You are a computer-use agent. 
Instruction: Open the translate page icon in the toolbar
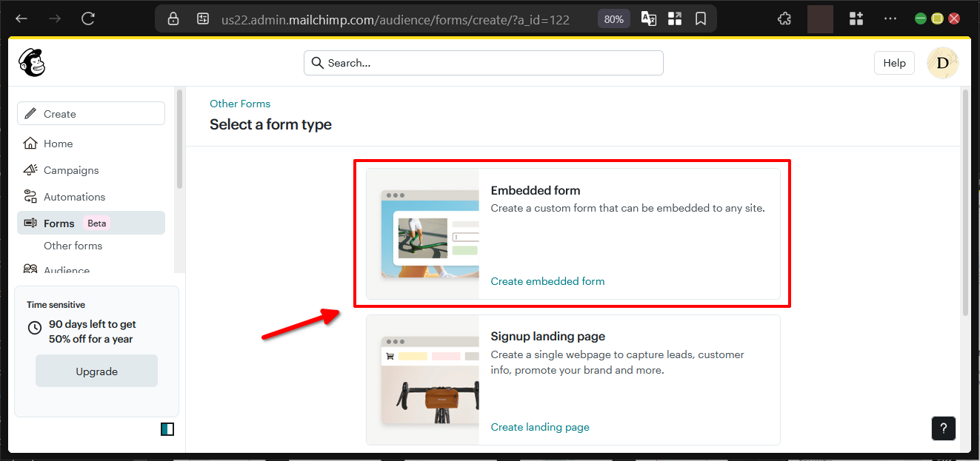[x=648, y=18]
